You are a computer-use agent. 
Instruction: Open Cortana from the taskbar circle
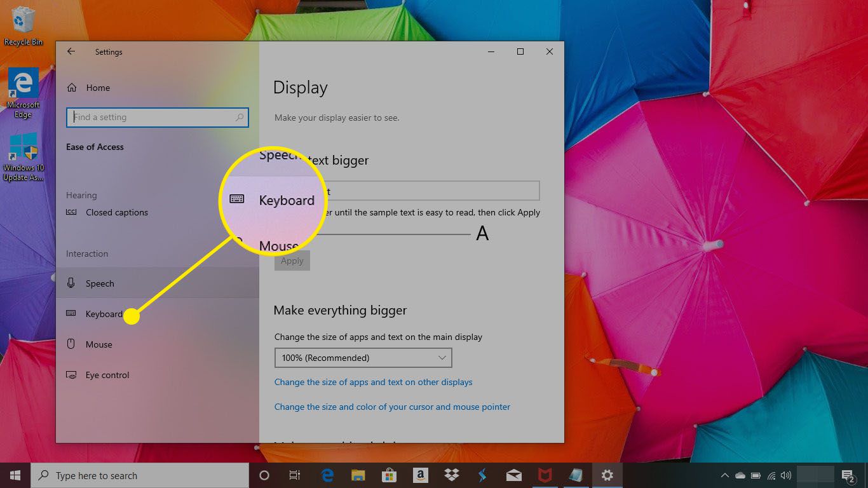coord(264,475)
